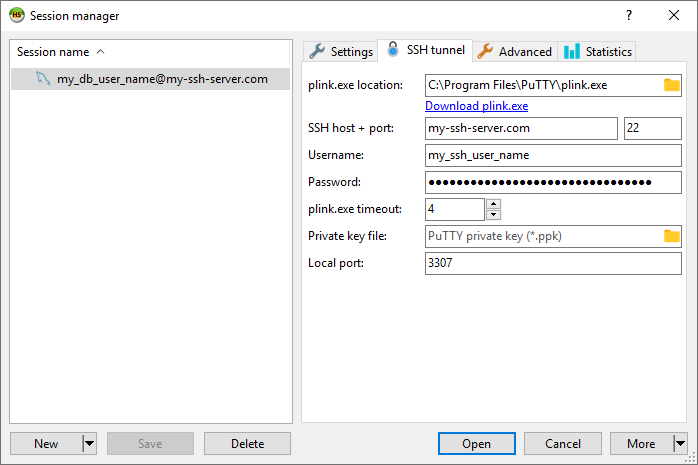698x465 pixels.
Task: Browse for plink.exe using folder icon
Action: tap(672, 85)
